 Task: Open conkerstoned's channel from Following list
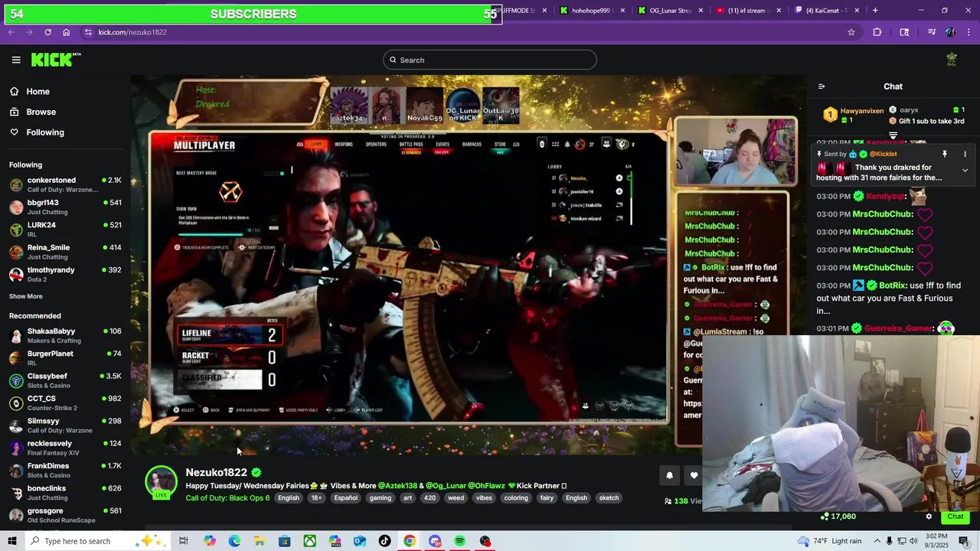click(x=65, y=184)
